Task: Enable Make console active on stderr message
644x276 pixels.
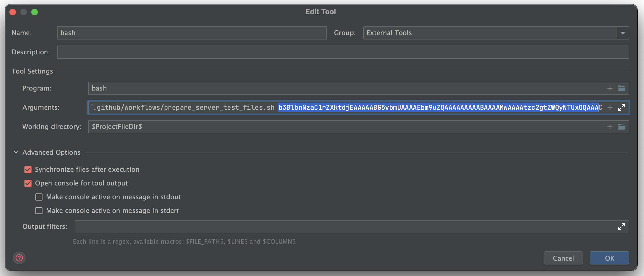Action: point(39,211)
